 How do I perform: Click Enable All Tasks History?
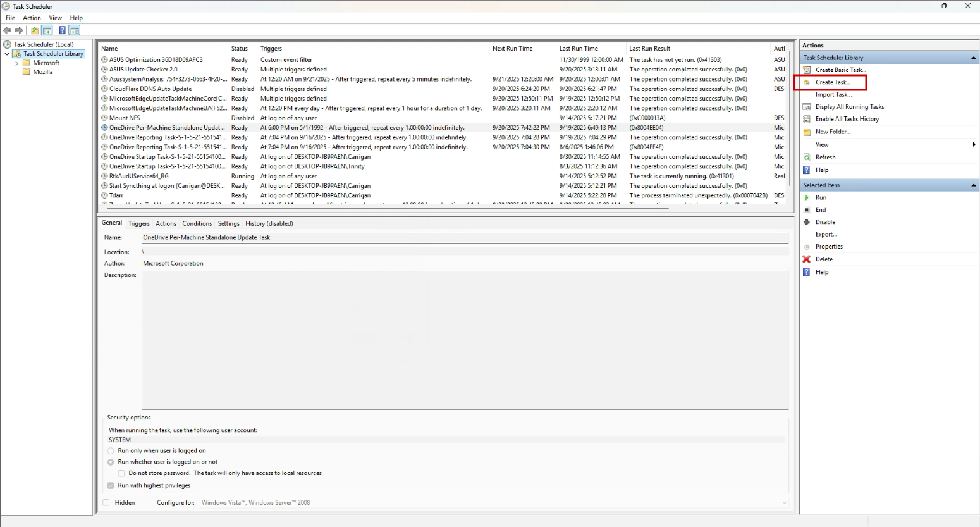click(847, 119)
